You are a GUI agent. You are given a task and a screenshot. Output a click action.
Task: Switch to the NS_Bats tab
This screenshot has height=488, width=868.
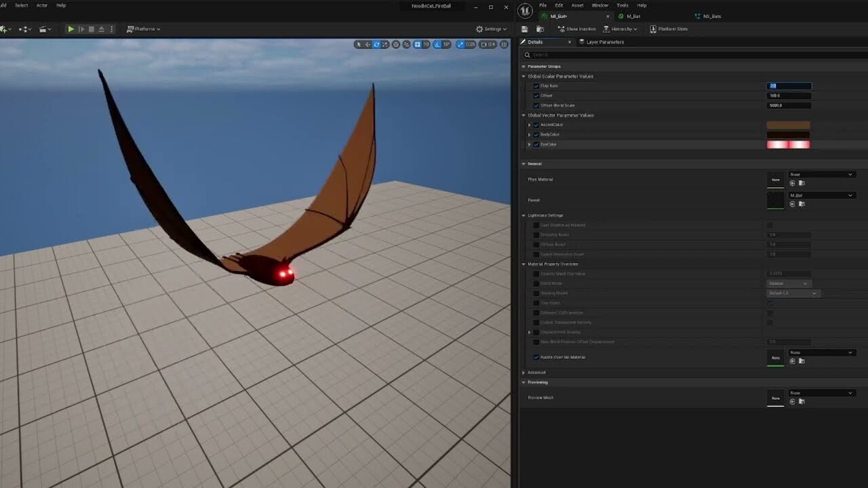pos(707,16)
